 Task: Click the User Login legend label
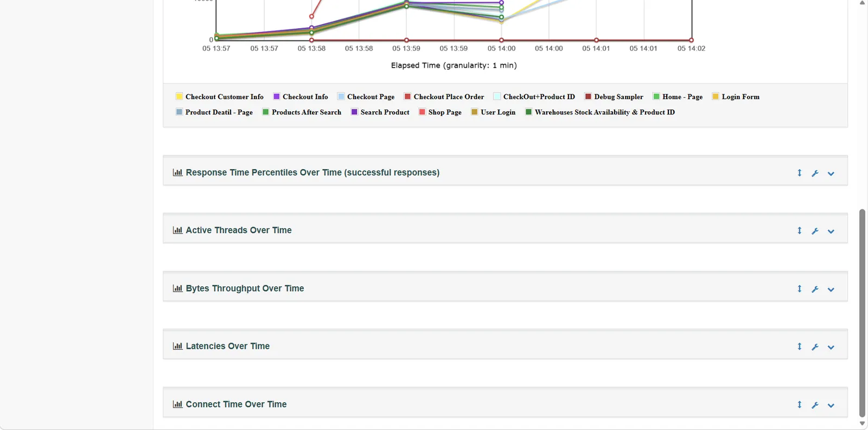[498, 112]
